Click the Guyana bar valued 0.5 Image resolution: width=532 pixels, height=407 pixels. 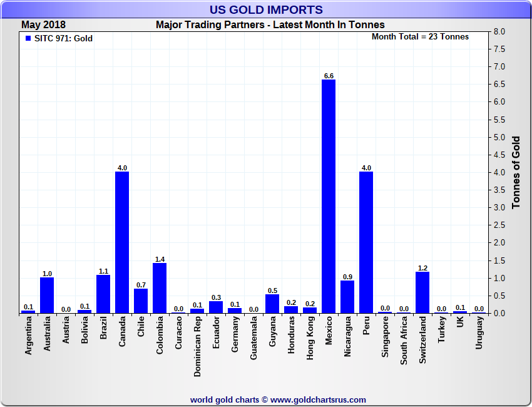click(272, 304)
